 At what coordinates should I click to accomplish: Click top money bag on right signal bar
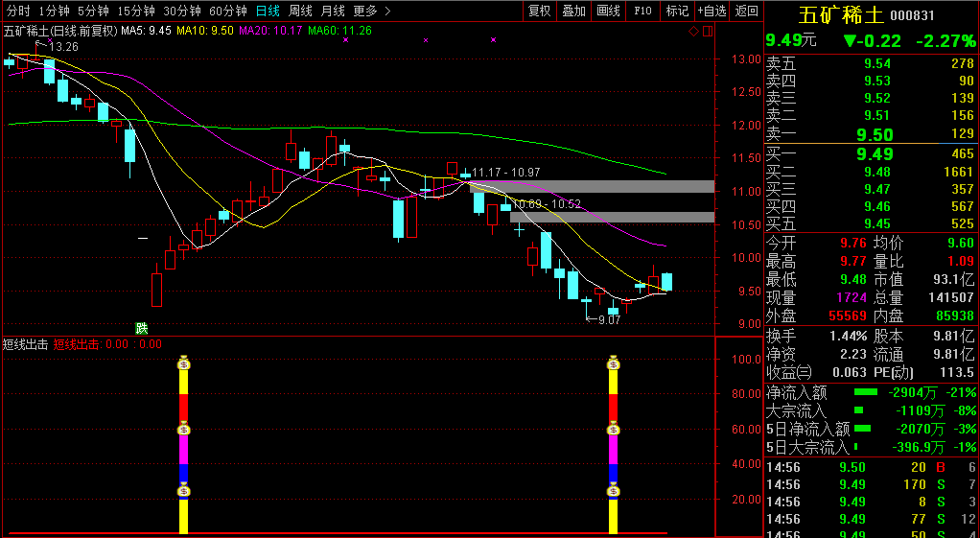(613, 363)
